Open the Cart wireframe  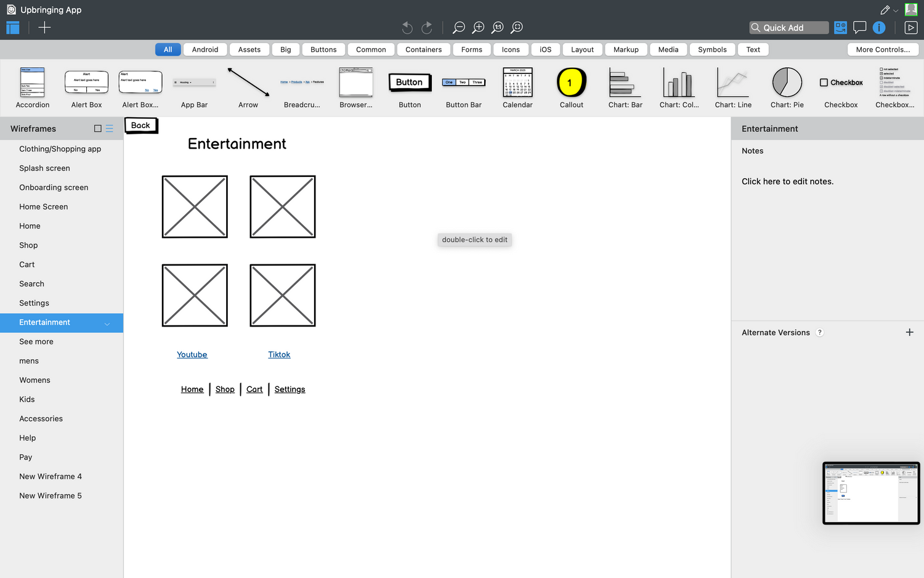pyautogui.click(x=62, y=264)
